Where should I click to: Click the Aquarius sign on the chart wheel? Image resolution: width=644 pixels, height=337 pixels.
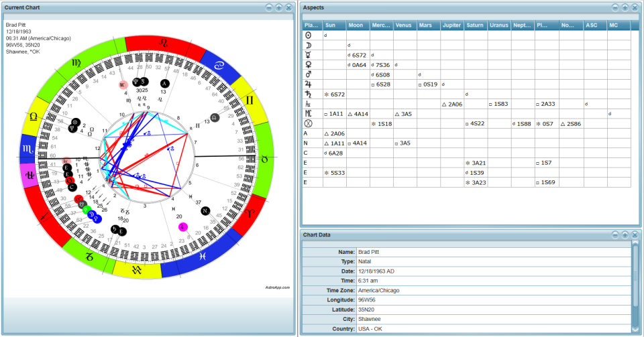pyautogui.click(x=136, y=270)
